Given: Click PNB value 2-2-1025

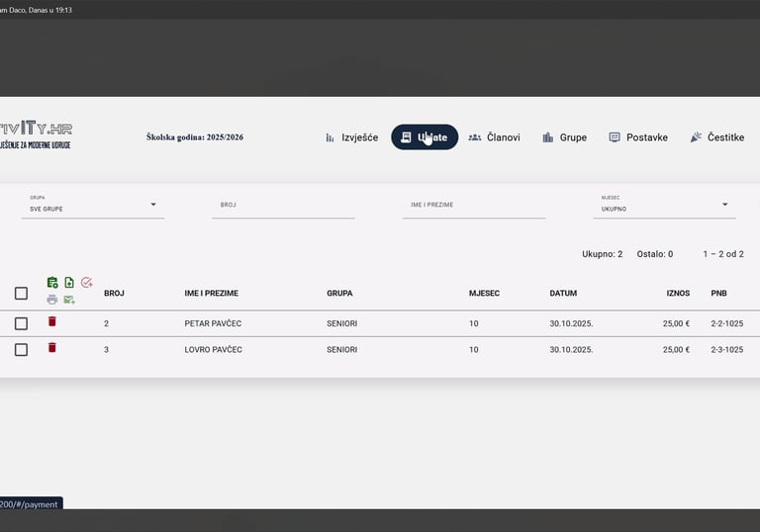Looking at the screenshot, I should coord(727,323).
